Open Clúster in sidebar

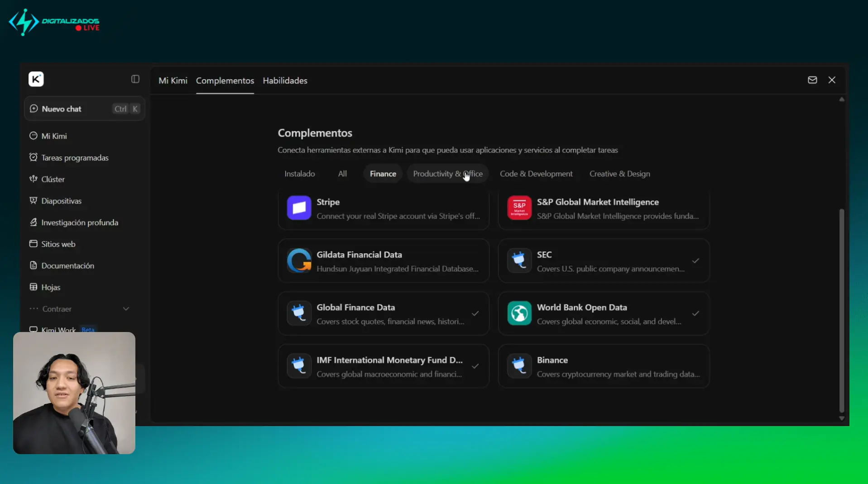[x=85, y=179]
